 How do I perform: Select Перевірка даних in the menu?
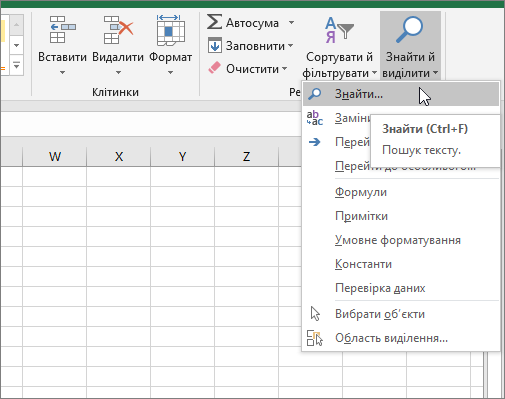point(401,288)
